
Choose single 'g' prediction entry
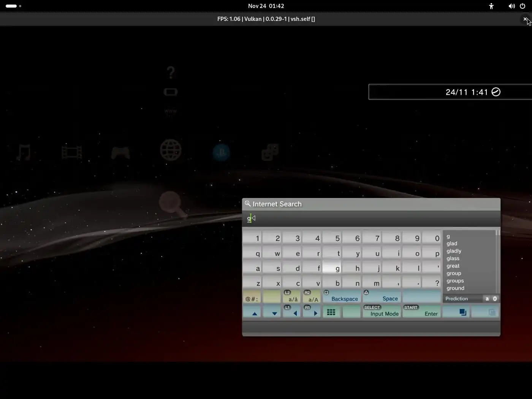448,236
